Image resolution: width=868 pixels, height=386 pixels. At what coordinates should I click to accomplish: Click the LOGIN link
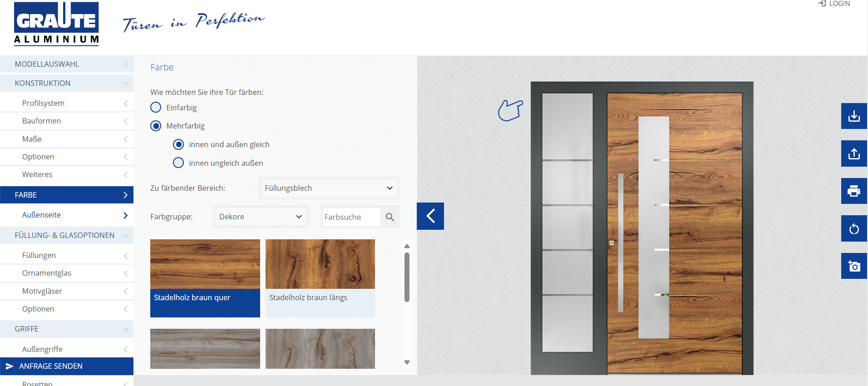pyautogui.click(x=834, y=4)
